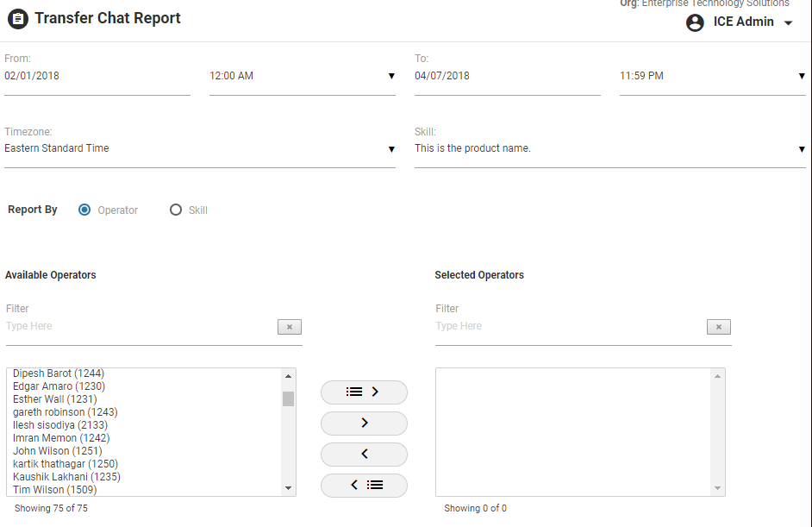
Task: Open the From time 12:00 AM dropdown
Action: (302, 76)
